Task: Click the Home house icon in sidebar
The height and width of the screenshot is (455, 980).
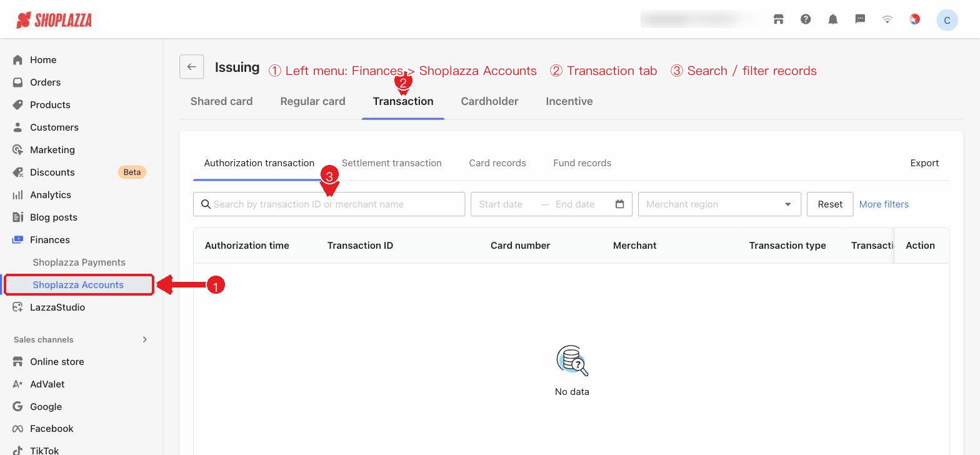Action: (18, 60)
